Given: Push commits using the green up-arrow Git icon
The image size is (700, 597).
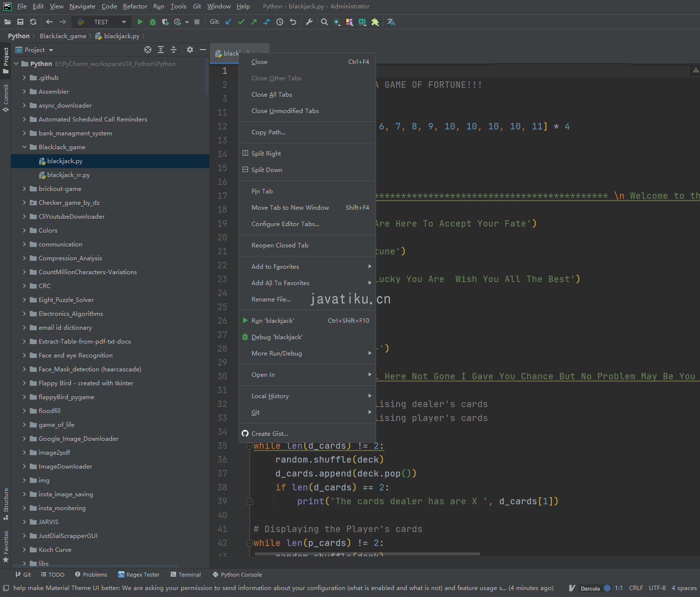Looking at the screenshot, I should tap(254, 22).
